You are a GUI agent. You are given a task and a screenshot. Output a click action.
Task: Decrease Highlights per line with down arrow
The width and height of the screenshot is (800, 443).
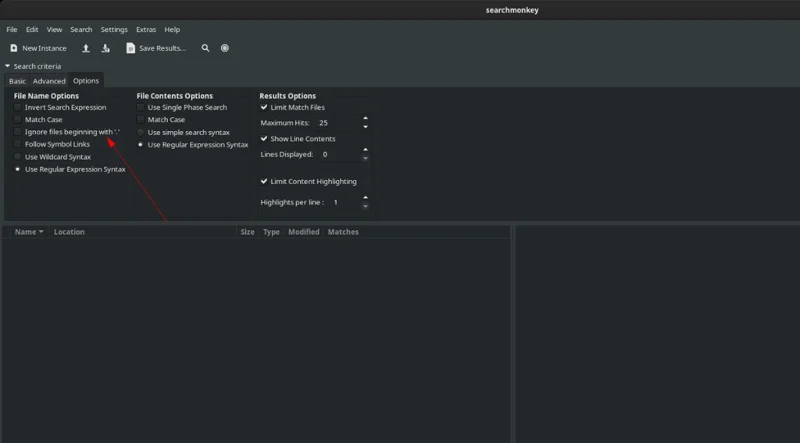coord(365,206)
